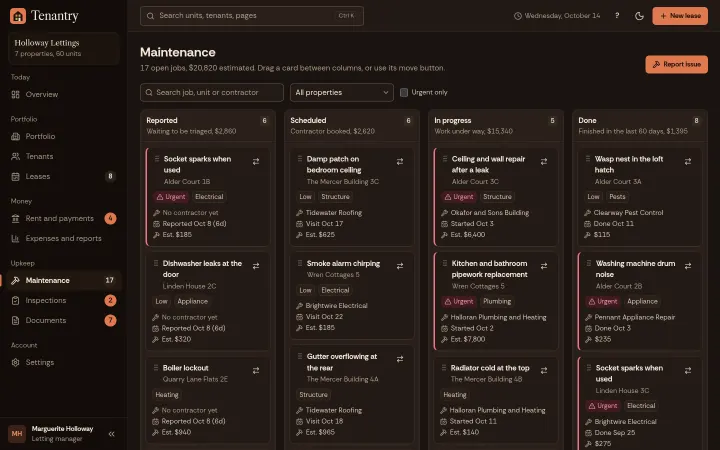This screenshot has height=450, width=720.
Task: Click the Done column header
Action: pyautogui.click(x=640, y=126)
